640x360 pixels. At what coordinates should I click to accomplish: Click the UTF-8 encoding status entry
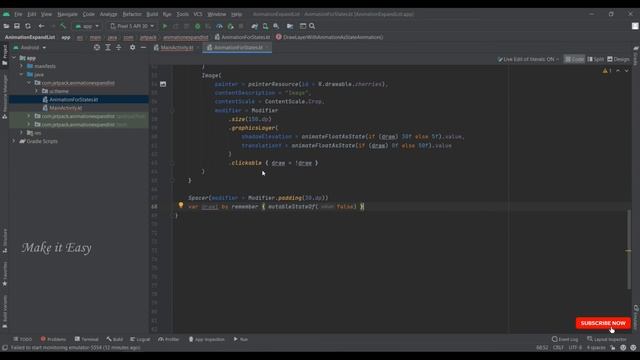click(575, 348)
